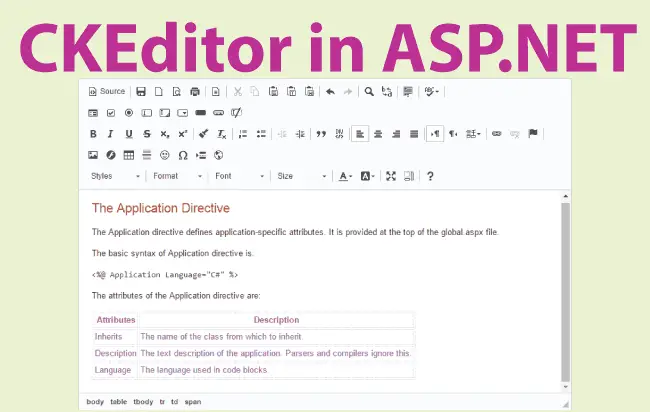Open Set Language dropdown
This screenshot has width=650, height=412.
tap(473, 134)
